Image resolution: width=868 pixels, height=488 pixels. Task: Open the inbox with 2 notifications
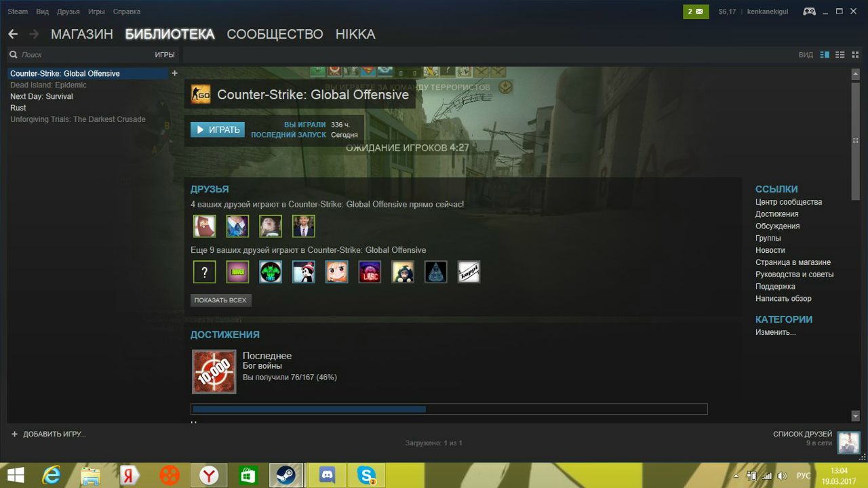coord(696,12)
